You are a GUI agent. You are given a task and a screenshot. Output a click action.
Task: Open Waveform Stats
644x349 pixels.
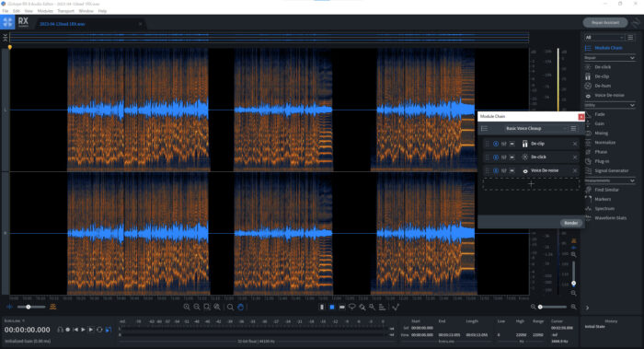(x=610, y=218)
